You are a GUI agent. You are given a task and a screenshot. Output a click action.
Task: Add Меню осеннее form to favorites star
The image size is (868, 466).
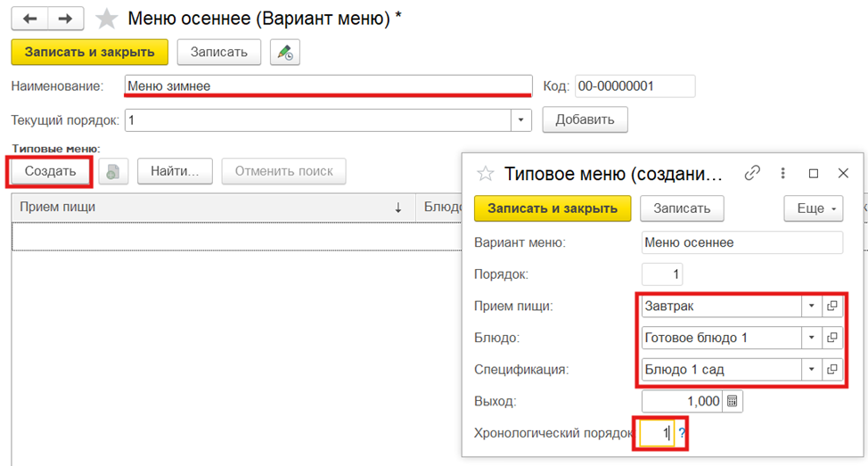106,19
